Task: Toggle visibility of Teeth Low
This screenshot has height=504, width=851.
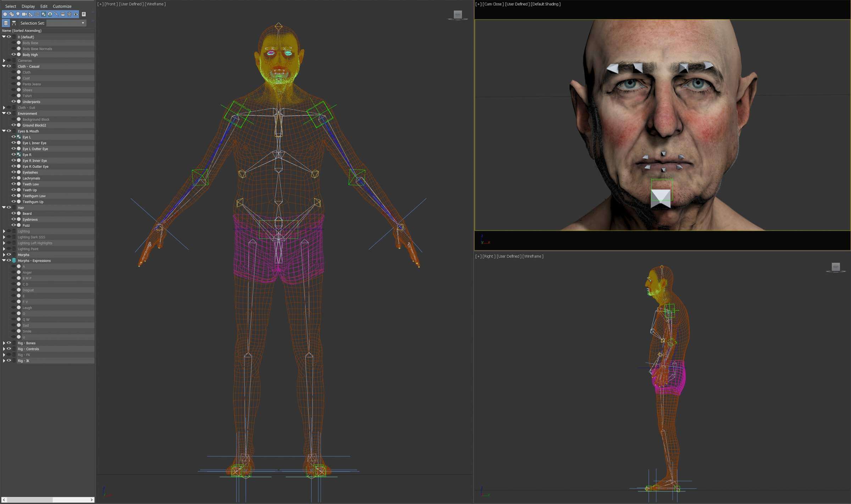Action: 13,184
